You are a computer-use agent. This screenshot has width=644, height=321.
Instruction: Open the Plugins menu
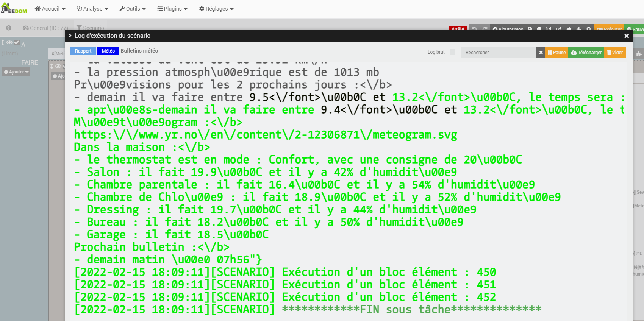172,9
